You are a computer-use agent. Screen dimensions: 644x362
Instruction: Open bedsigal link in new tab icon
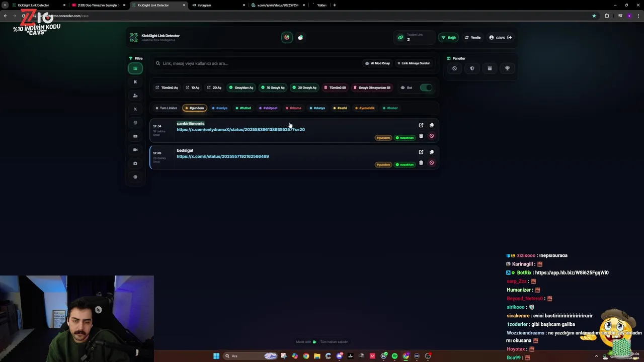click(x=421, y=152)
